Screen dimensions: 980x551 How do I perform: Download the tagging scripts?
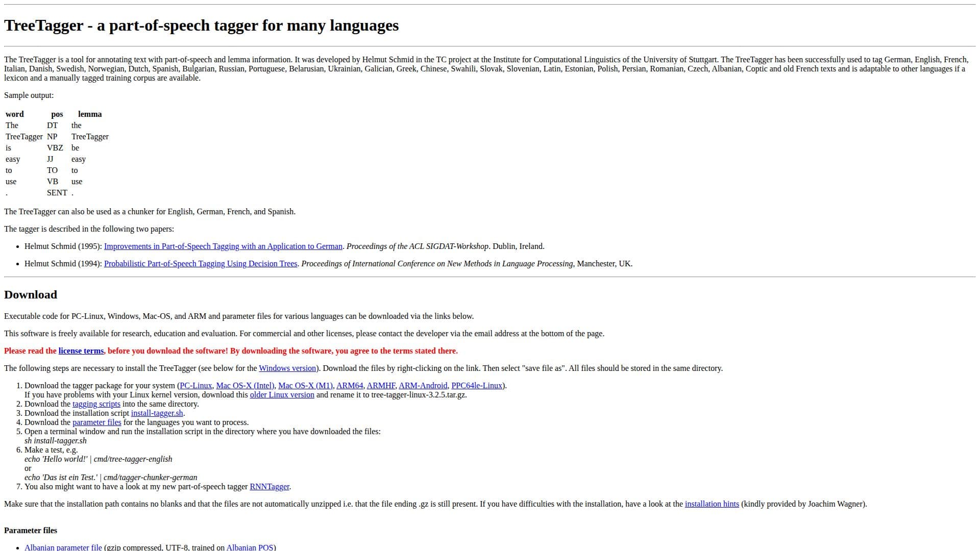[x=96, y=404]
